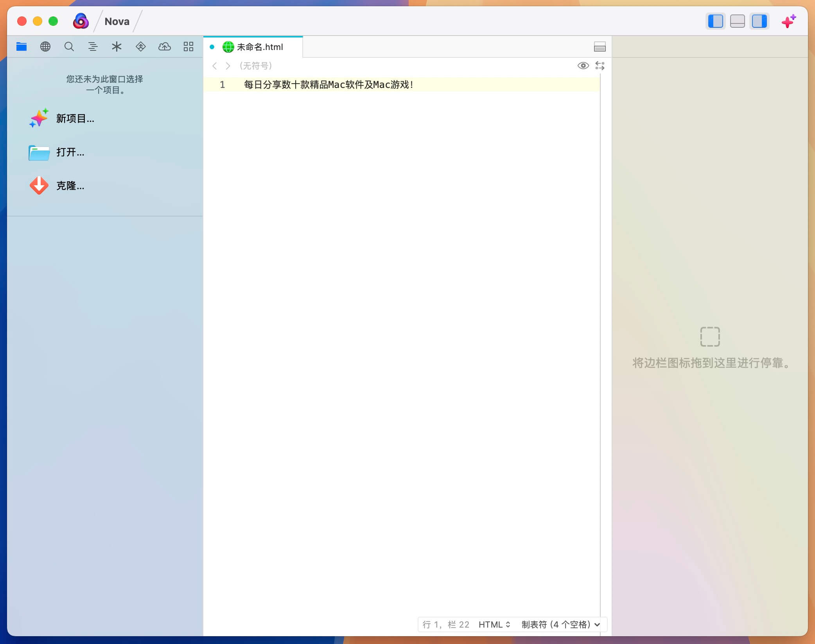The image size is (815, 644).
Task: Open the Files sidebar panel
Action: [22, 47]
